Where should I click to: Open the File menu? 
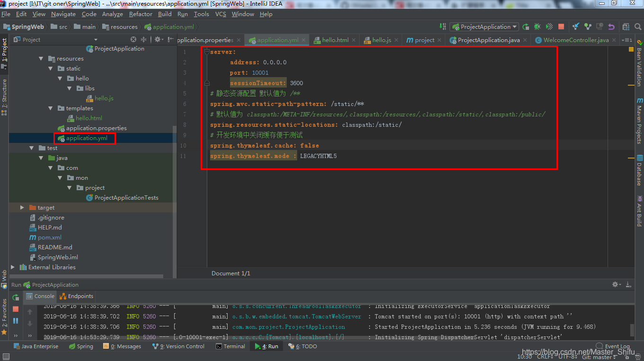[6, 14]
